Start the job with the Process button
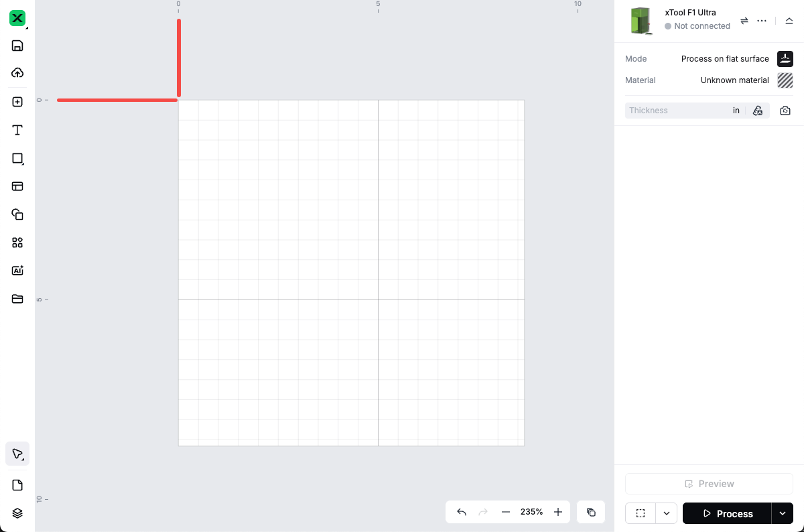 pyautogui.click(x=727, y=514)
